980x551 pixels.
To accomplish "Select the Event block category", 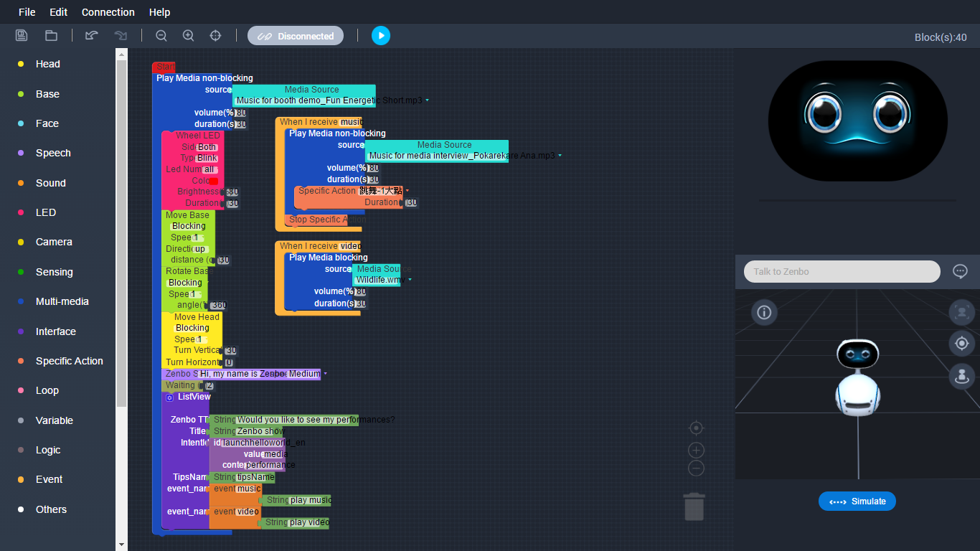I will coord(50,479).
